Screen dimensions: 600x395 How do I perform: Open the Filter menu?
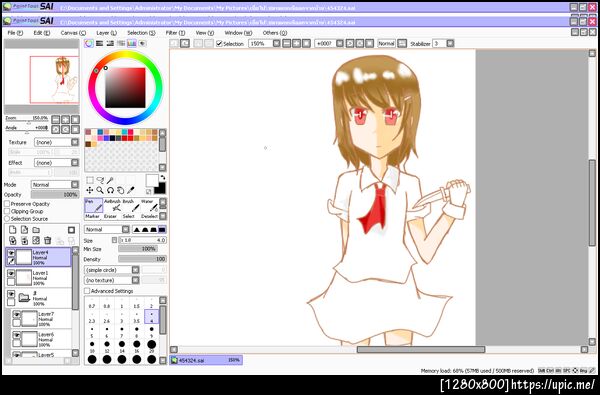click(x=175, y=33)
